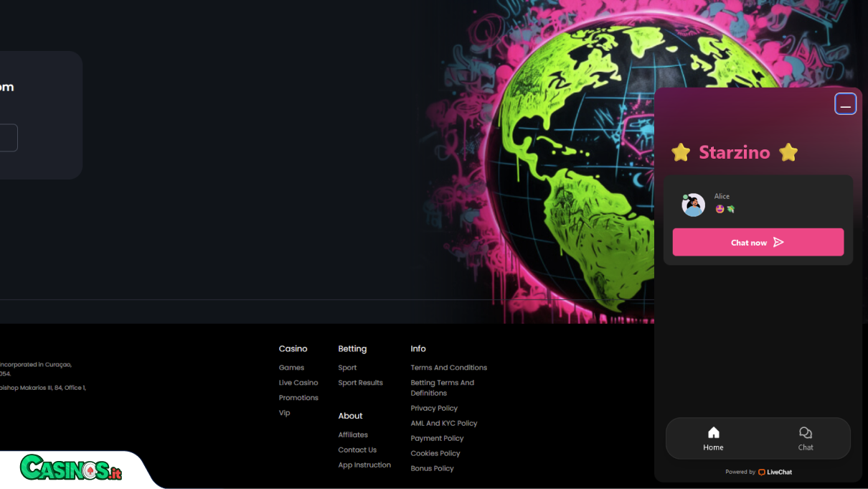The height and width of the screenshot is (489, 868).
Task: Open the Bonus Policy link
Action: [433, 469]
